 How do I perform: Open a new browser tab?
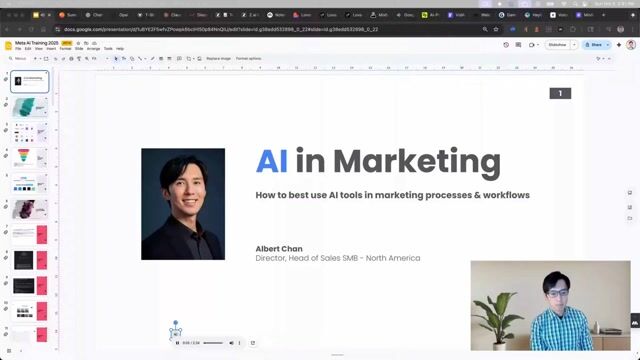pyautogui.click(x=604, y=15)
